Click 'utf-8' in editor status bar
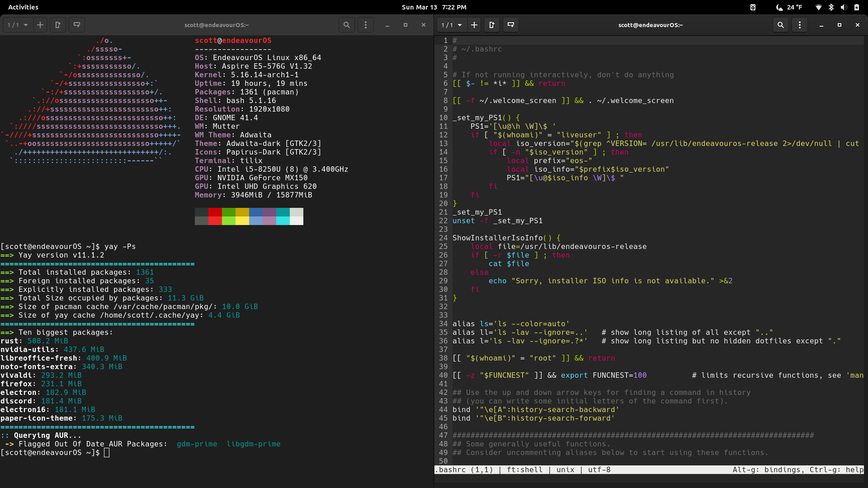 tap(599, 470)
